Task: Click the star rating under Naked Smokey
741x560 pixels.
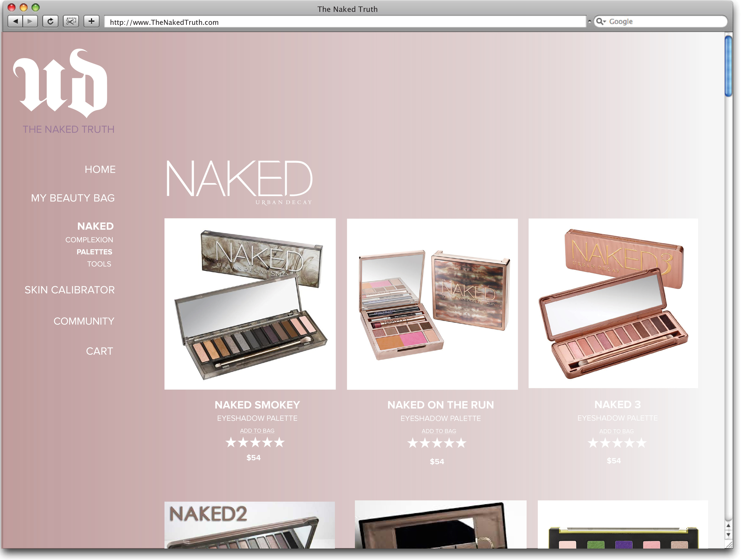Action: click(255, 442)
